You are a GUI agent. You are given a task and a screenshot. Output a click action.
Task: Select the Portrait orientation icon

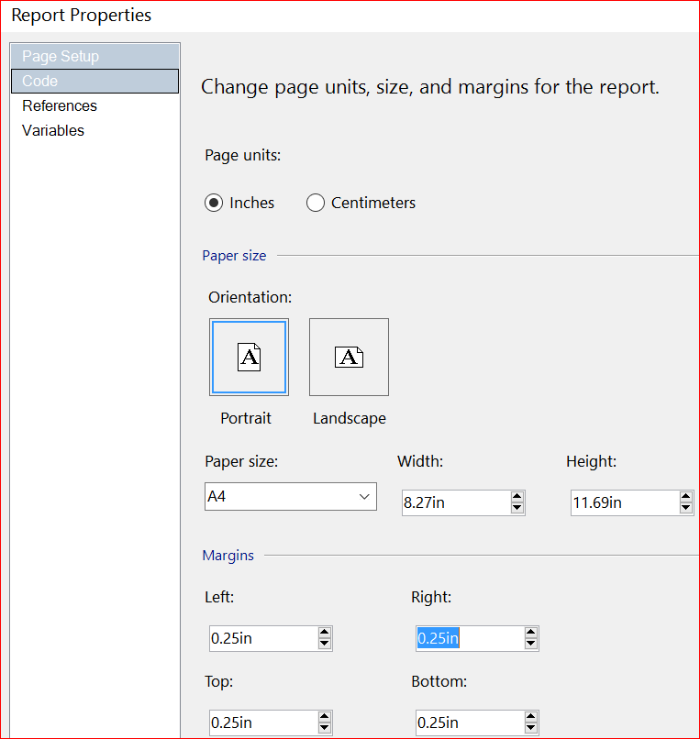(x=249, y=357)
